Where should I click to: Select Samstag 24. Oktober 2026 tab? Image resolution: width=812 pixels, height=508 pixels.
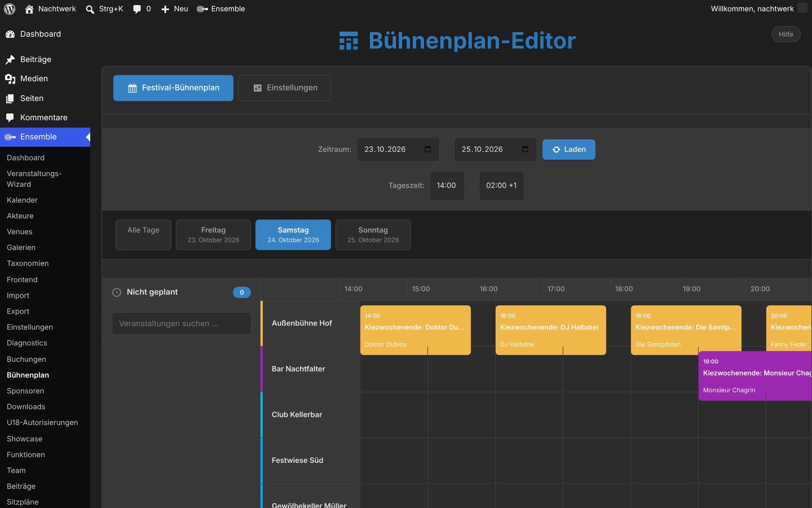[293, 234]
